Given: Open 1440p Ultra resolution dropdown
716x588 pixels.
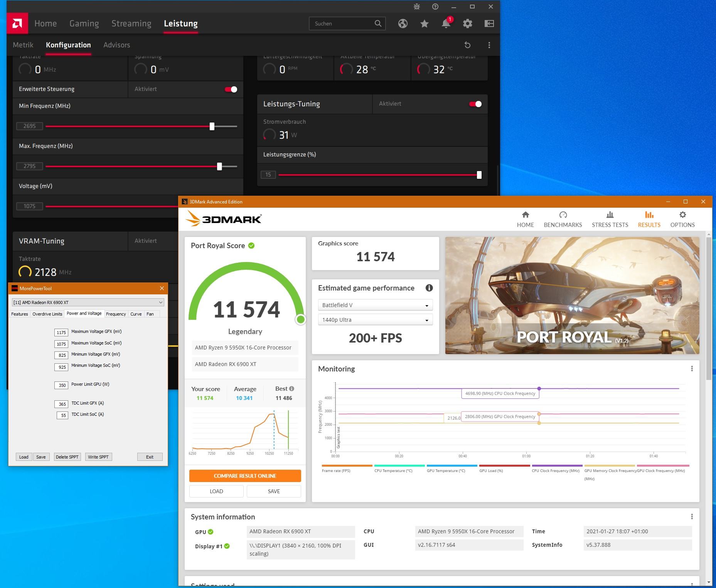Looking at the screenshot, I should (x=375, y=320).
